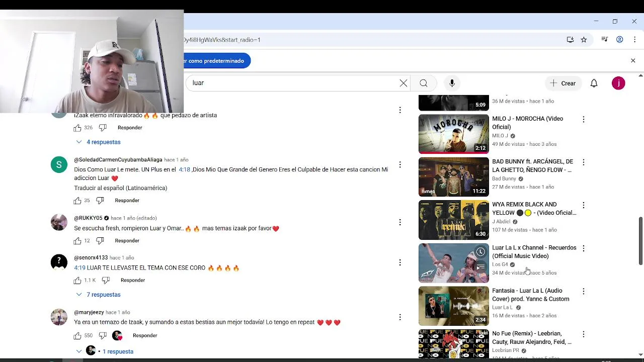The height and width of the screenshot is (362, 644).
Task: Open menu for Fantasia video
Action: (x=583, y=291)
